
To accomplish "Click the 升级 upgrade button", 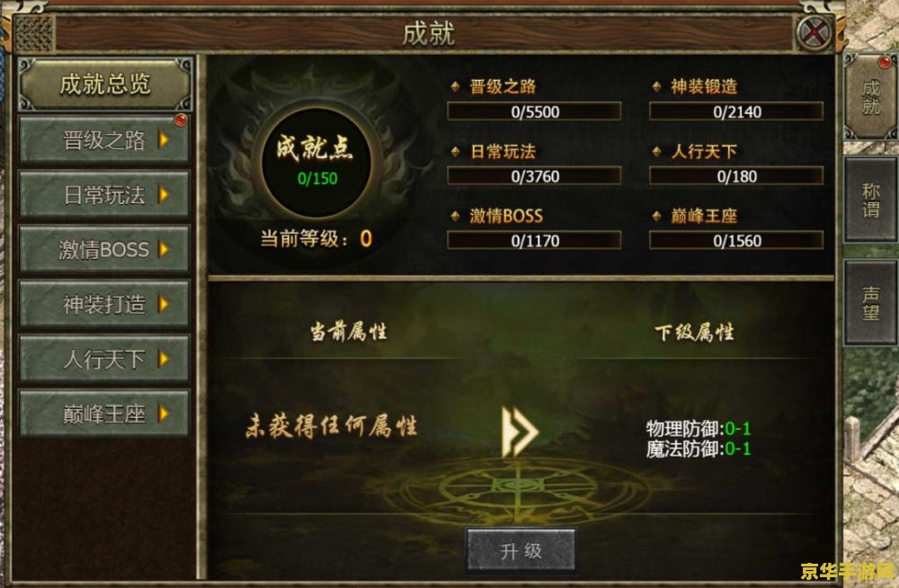I will 521,550.
